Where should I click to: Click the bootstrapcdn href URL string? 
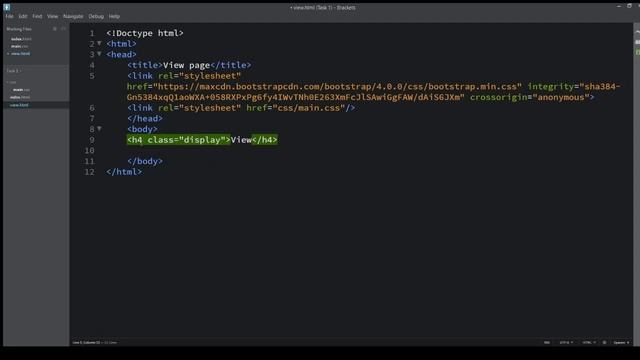337,87
